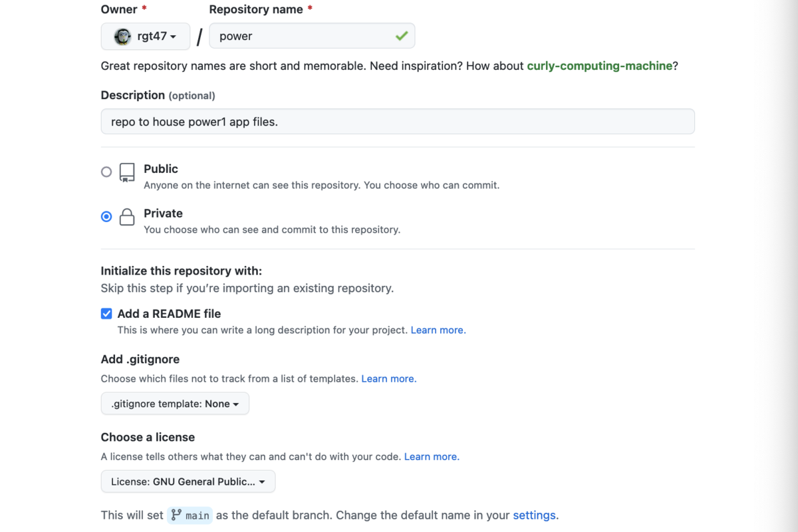
Task: Open the rgt47 owner dropdown
Action: tap(146, 37)
